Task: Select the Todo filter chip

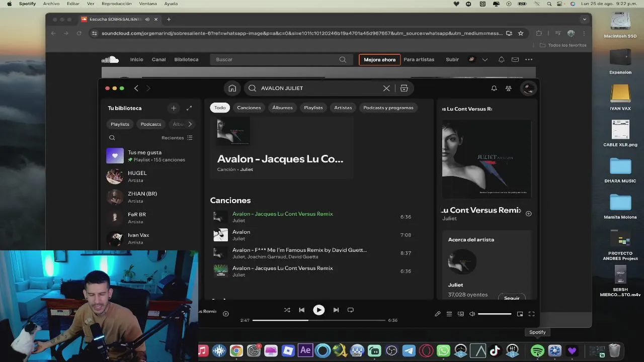Action: 220,108
